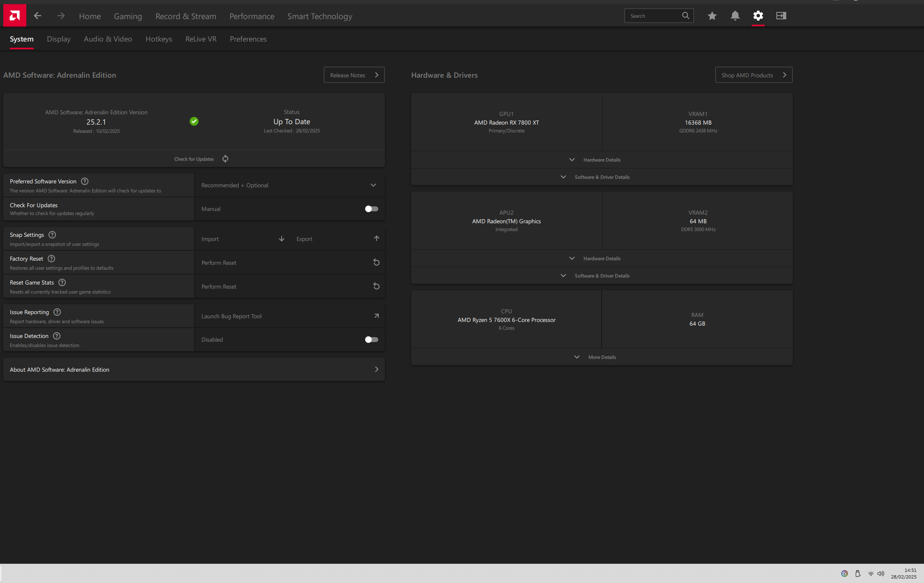924x583 pixels.
Task: Select the System sub-tab
Action: [22, 39]
